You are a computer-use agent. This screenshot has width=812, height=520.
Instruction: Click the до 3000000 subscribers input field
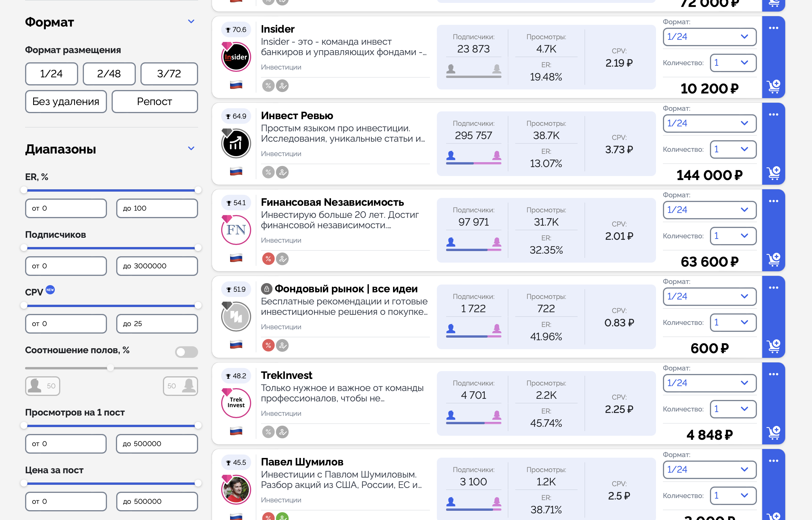157,266
